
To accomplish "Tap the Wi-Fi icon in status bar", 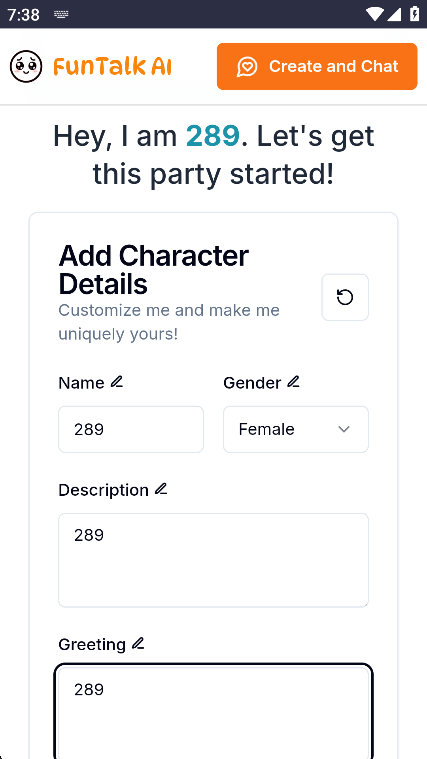I will point(374,14).
